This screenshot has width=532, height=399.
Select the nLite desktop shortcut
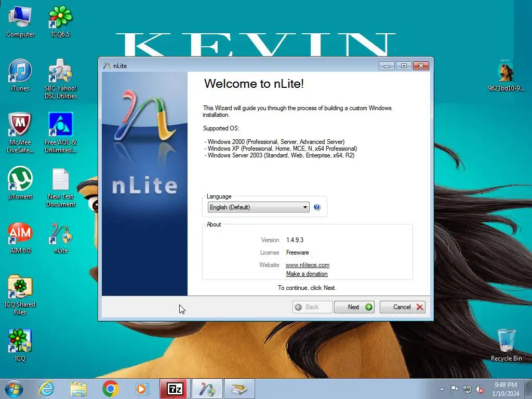click(x=61, y=237)
